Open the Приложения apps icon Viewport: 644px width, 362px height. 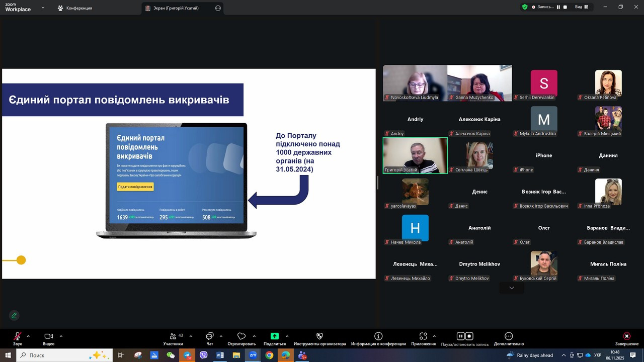coord(423,336)
